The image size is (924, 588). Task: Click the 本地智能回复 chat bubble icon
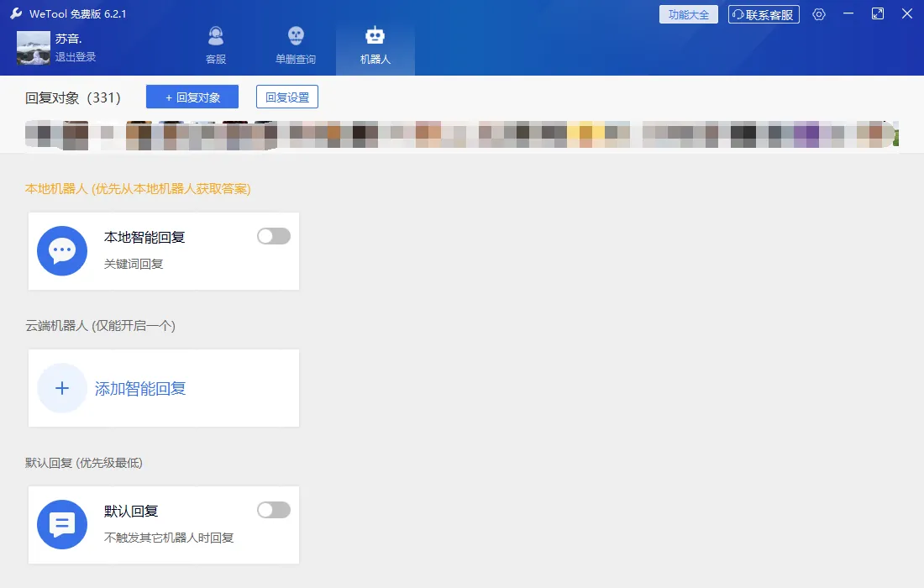tap(62, 250)
